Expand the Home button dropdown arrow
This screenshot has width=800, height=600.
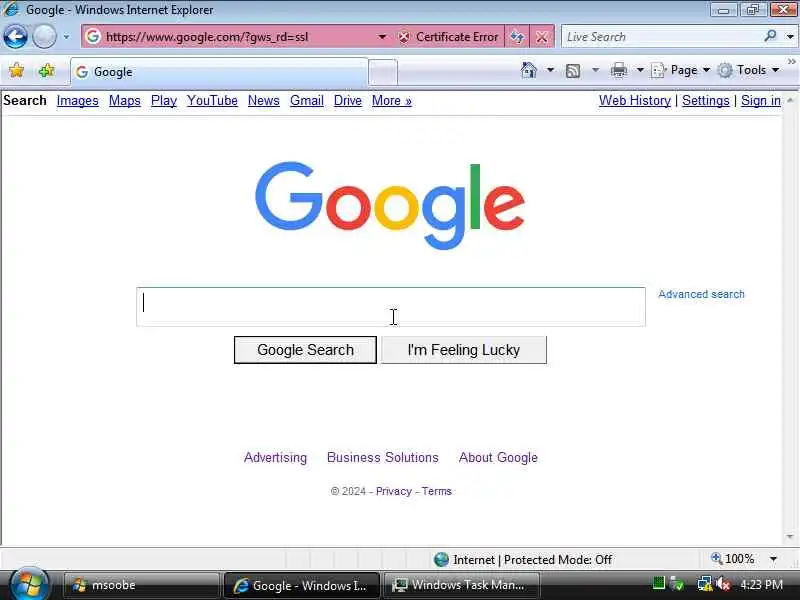(x=551, y=70)
